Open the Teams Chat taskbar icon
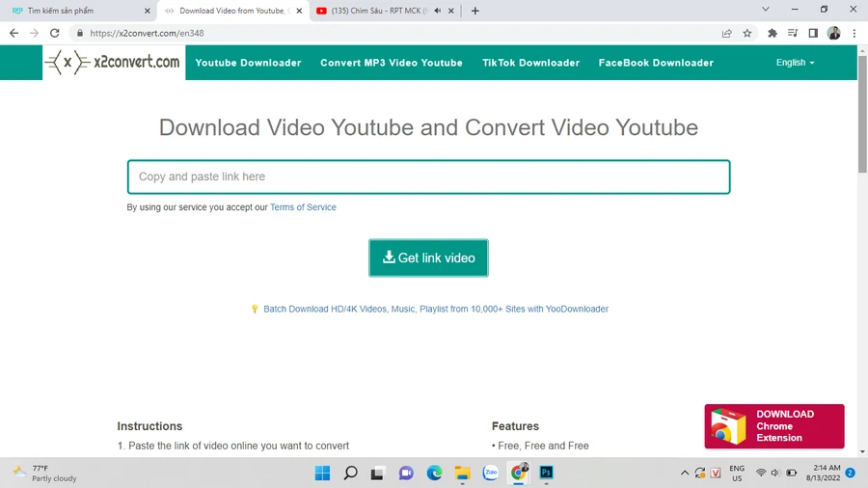 tap(406, 474)
